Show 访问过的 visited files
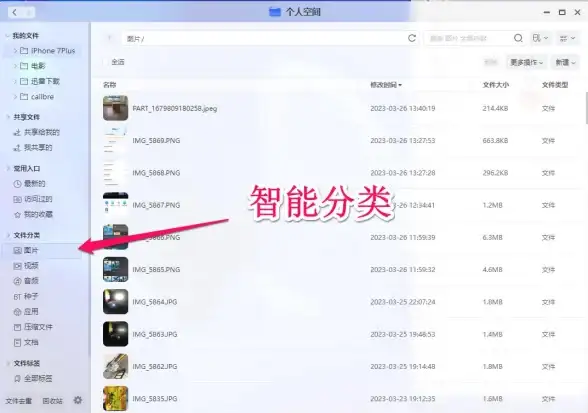The image size is (588, 413). [x=33, y=199]
